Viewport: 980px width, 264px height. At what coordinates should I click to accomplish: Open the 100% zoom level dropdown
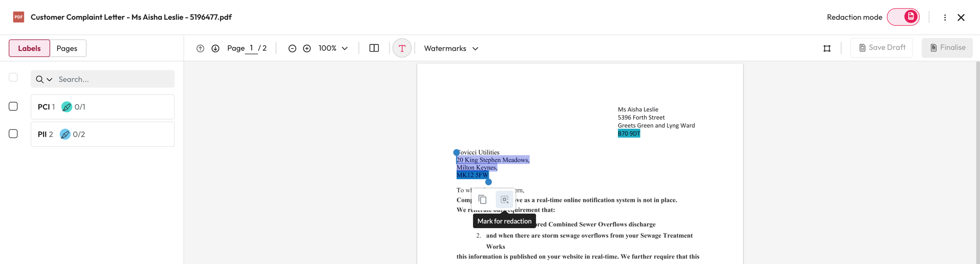click(333, 48)
